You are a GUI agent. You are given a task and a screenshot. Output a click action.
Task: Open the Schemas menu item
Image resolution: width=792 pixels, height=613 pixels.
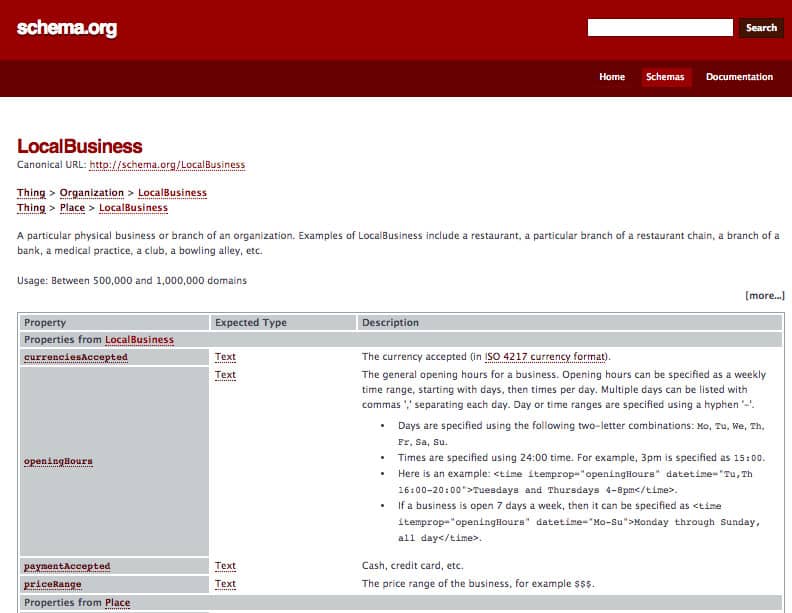coord(665,77)
